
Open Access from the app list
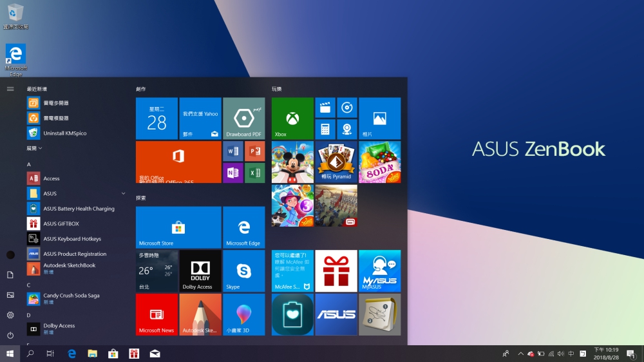[x=77, y=178]
